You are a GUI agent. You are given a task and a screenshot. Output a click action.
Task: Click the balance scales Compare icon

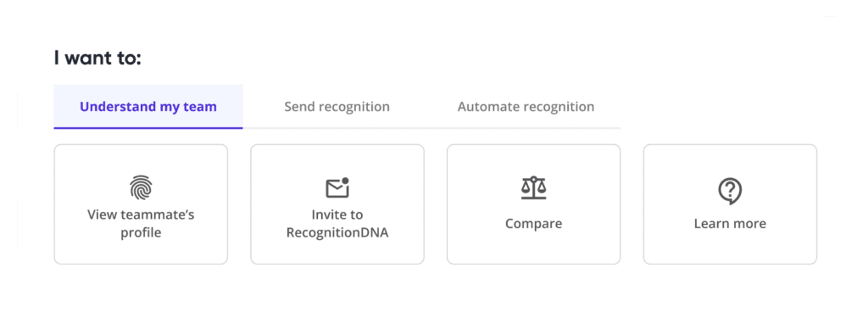(534, 187)
